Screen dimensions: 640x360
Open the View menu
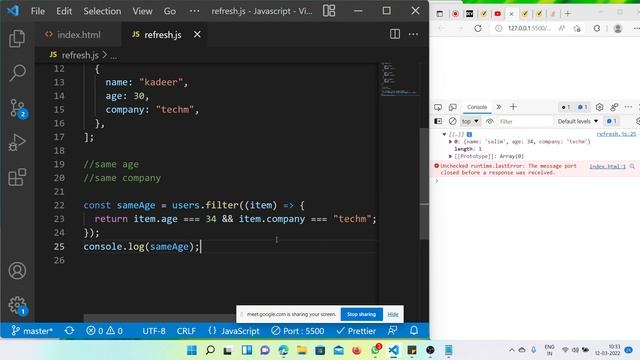coord(142,11)
